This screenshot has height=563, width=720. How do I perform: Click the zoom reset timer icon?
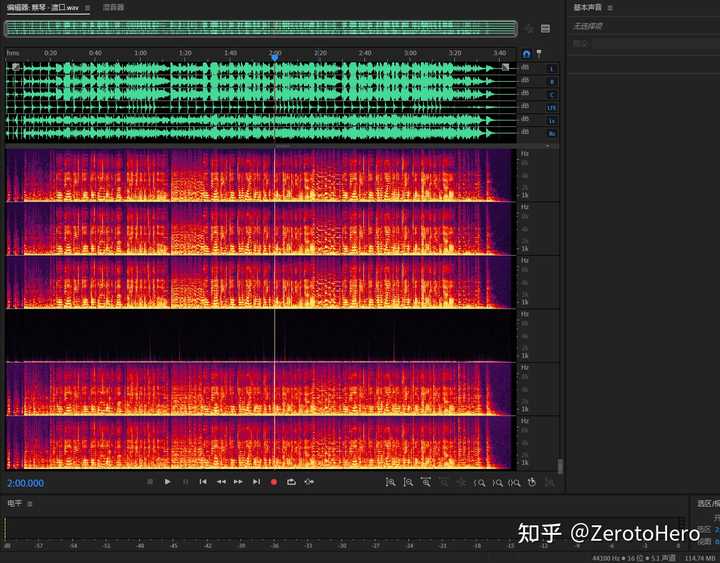(532, 482)
